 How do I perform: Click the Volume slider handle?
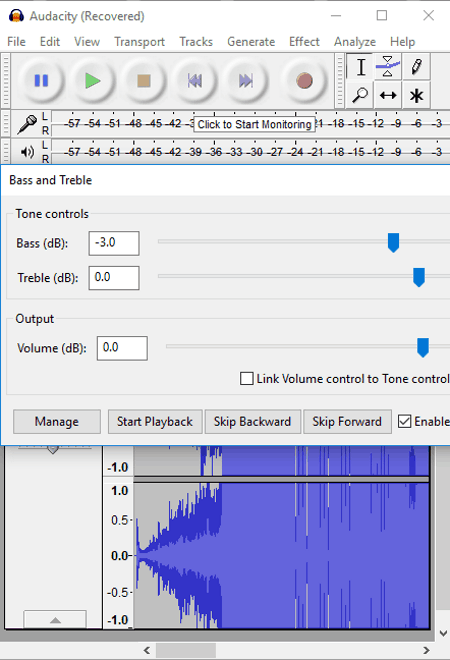[423, 347]
